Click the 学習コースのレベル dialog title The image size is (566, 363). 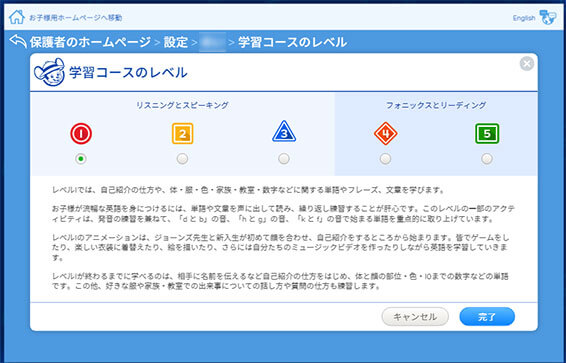(128, 73)
